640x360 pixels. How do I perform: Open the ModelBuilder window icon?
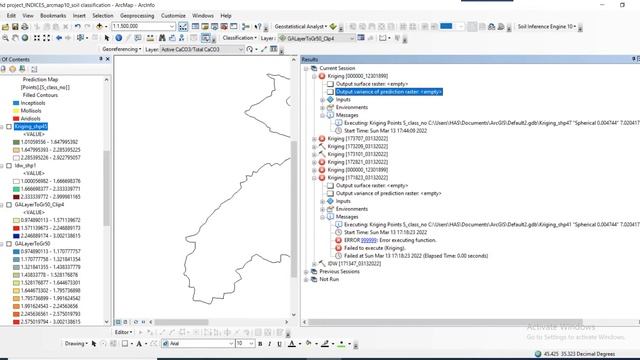click(246, 27)
